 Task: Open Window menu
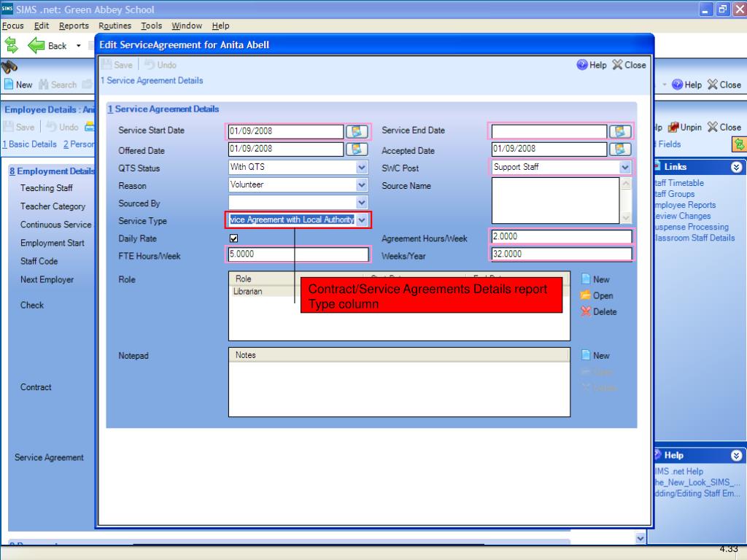click(x=187, y=26)
